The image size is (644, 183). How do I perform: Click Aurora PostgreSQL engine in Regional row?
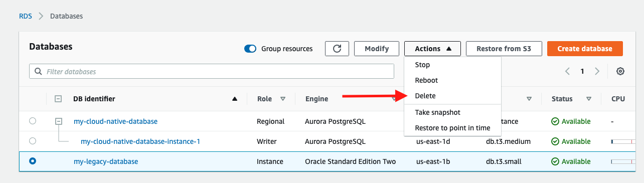pyautogui.click(x=336, y=121)
